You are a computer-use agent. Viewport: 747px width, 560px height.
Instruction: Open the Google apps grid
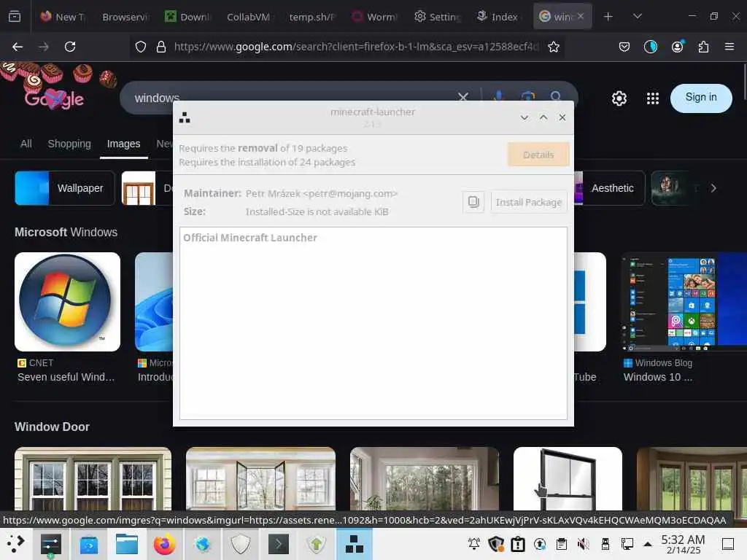653,98
